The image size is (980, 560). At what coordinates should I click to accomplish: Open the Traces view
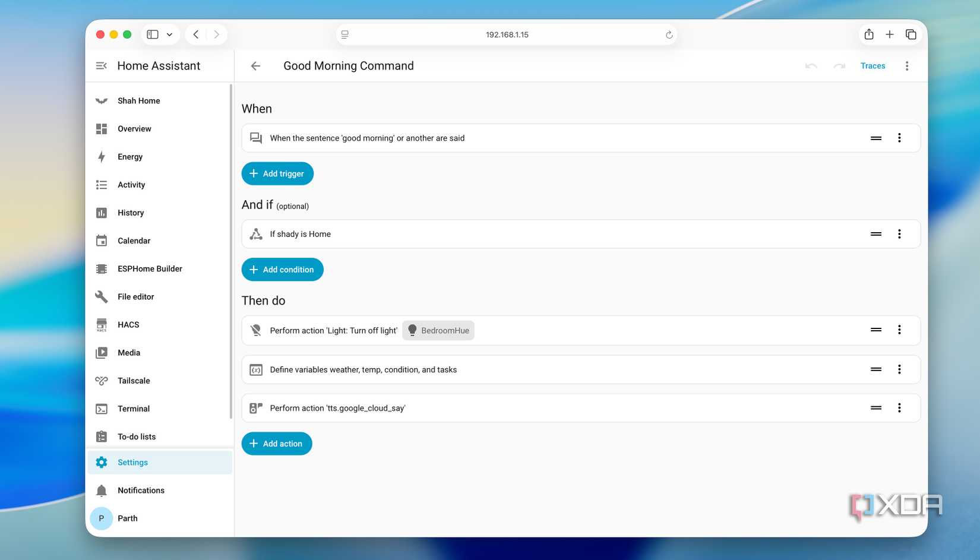[872, 65]
